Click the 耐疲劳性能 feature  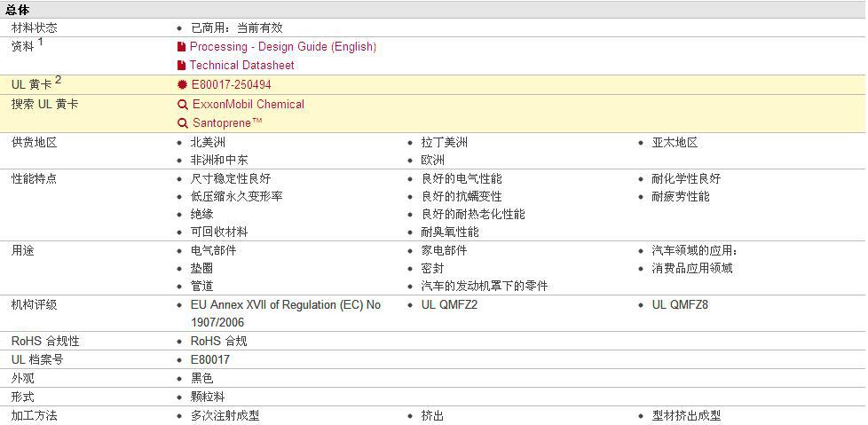point(681,196)
